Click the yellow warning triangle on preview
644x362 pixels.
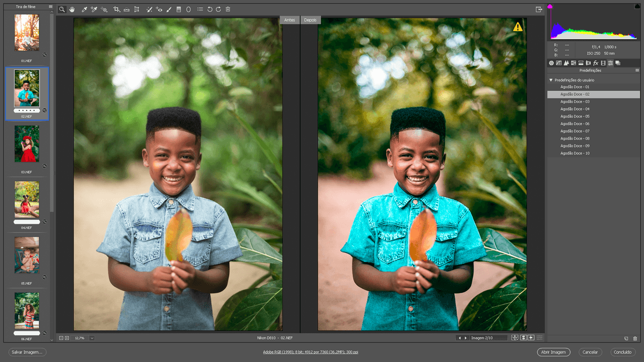point(517,26)
